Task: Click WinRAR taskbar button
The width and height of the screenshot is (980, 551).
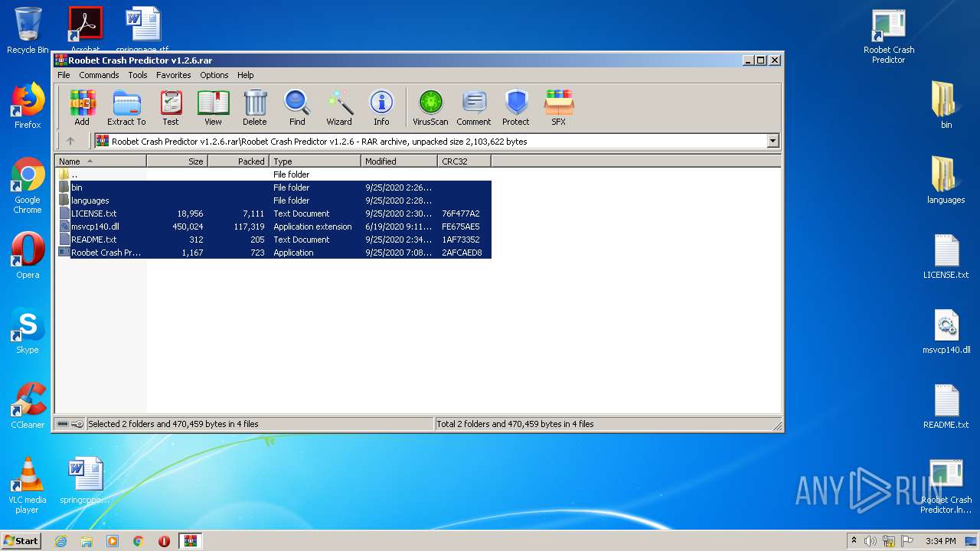Action: pyautogui.click(x=190, y=540)
